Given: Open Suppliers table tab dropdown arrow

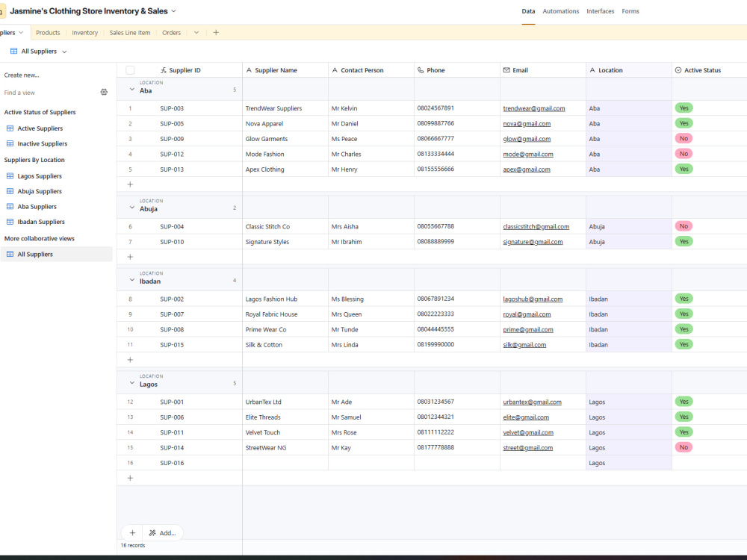Looking at the screenshot, I should tap(21, 32).
